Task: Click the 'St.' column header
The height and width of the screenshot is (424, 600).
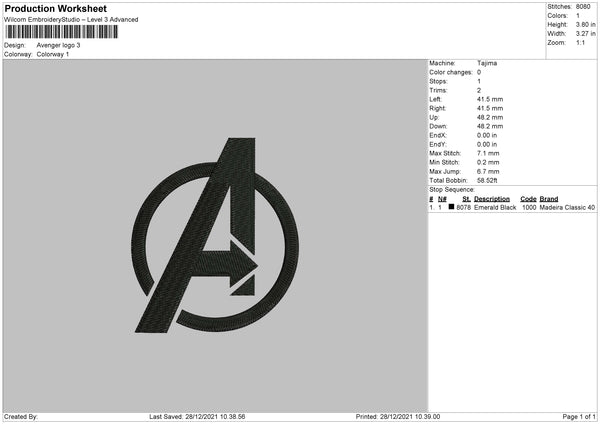Action: (x=466, y=199)
